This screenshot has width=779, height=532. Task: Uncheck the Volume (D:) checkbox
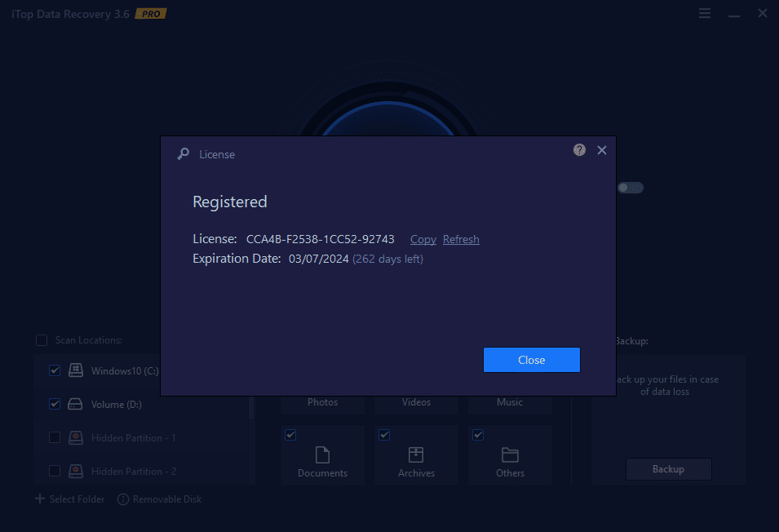pos(55,404)
